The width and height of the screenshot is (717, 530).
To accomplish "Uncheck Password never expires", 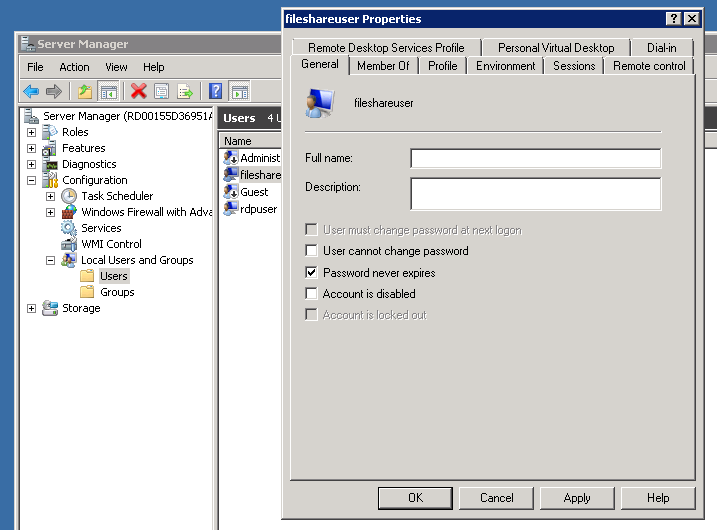I will pyautogui.click(x=311, y=273).
